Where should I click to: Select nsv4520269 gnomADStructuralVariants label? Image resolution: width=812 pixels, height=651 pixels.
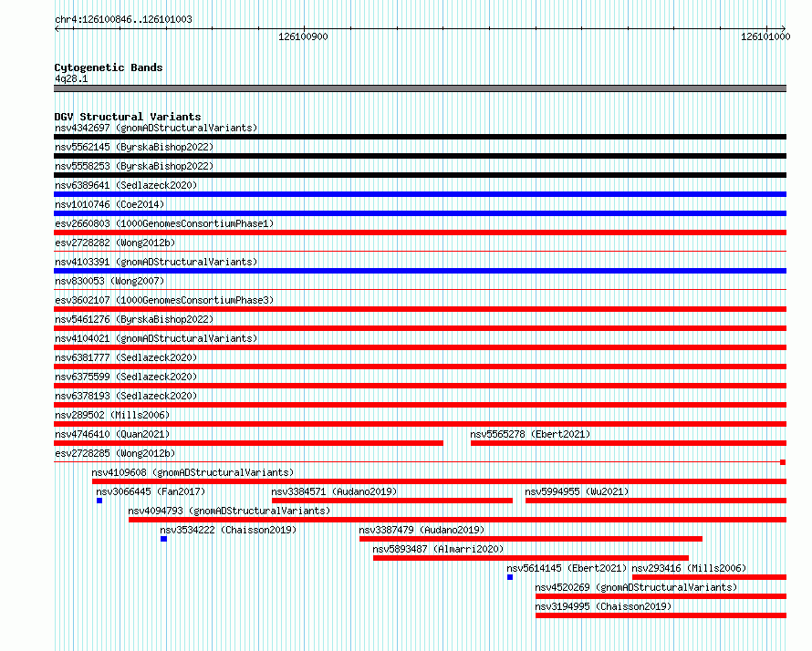637,587
